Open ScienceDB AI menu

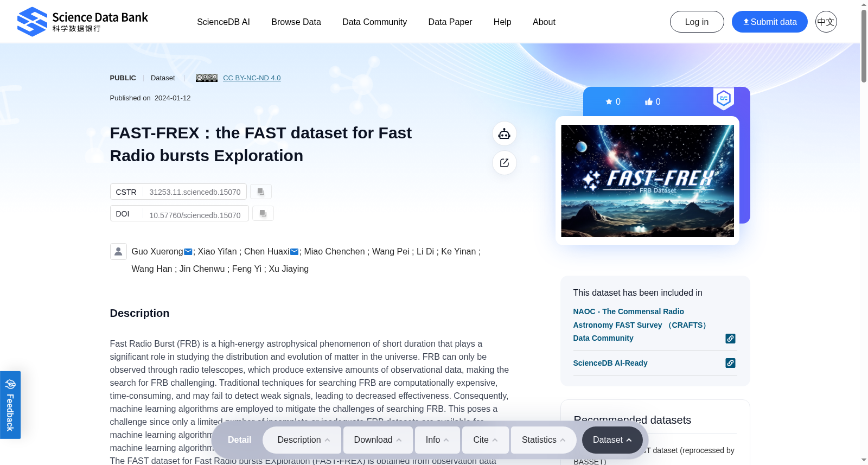[224, 22]
